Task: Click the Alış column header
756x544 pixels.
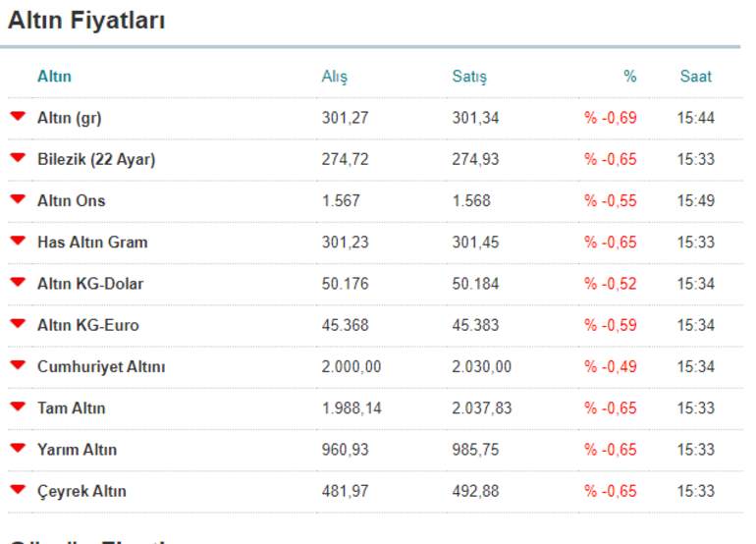Action: click(x=335, y=77)
